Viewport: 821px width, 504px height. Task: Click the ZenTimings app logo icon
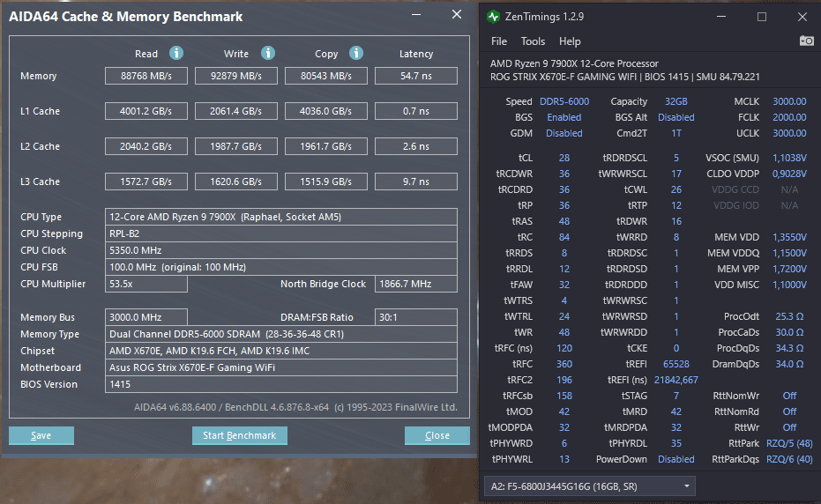click(x=493, y=17)
